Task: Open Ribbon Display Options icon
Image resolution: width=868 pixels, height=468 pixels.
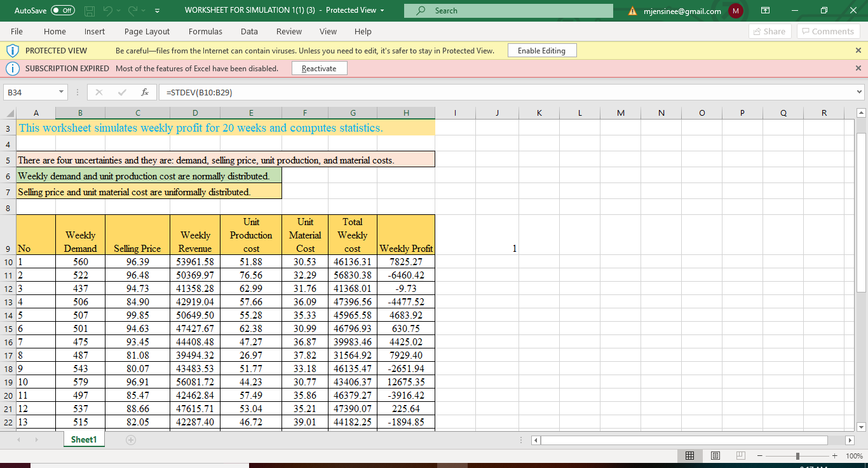Action: click(x=766, y=11)
